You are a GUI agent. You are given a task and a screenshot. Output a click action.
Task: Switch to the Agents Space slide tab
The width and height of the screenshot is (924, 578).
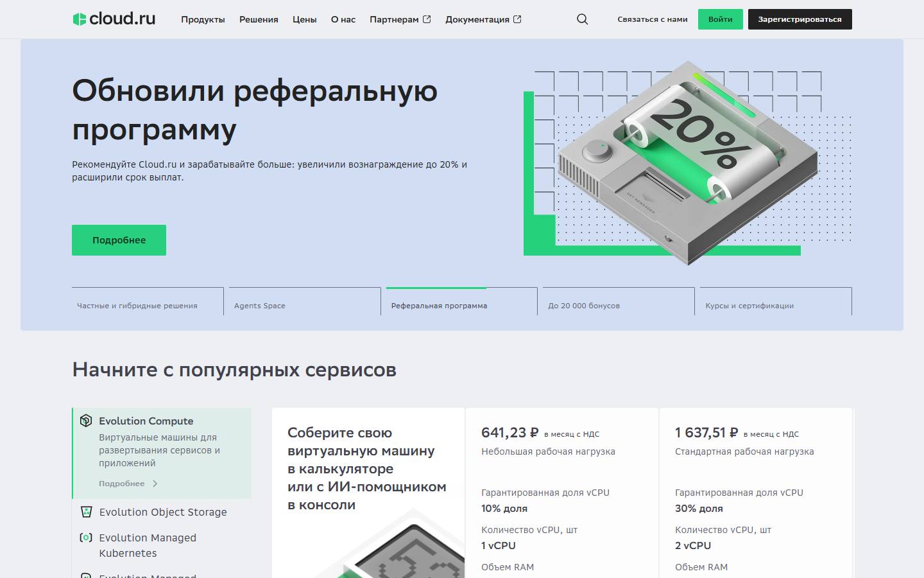tap(305, 301)
